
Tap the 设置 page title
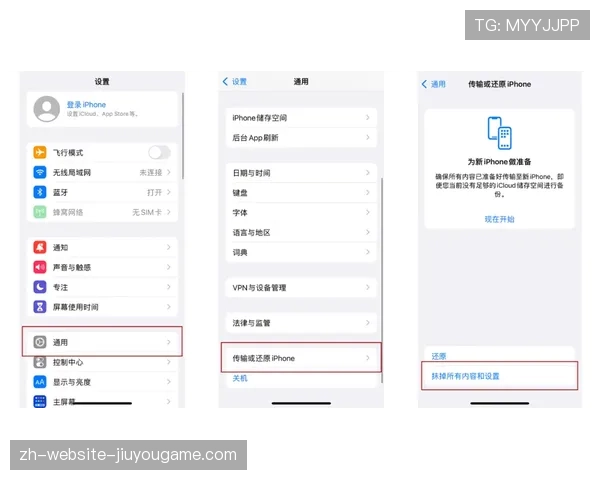coord(102,82)
